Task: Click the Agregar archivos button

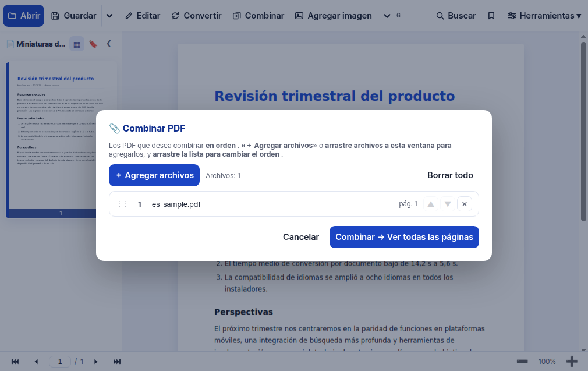Action: coord(154,175)
